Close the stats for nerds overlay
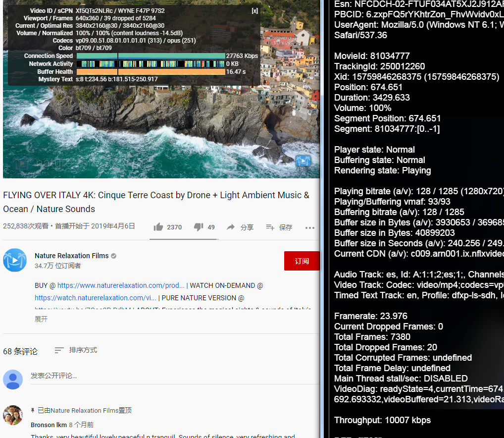This screenshot has height=438, width=504. tap(254, 11)
